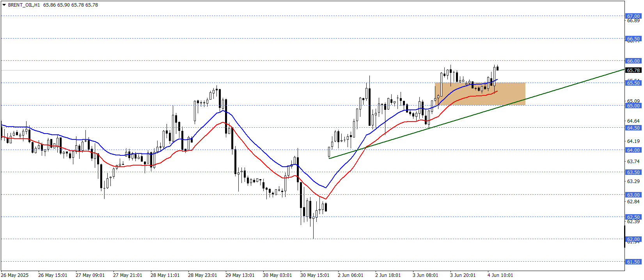Click the 66.89 price scale value

tap(633, 21)
